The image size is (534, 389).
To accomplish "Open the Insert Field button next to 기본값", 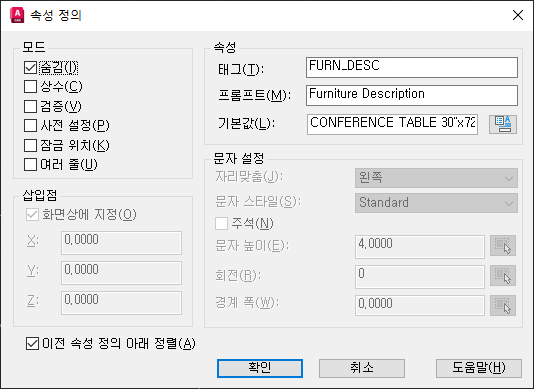I will (503, 124).
